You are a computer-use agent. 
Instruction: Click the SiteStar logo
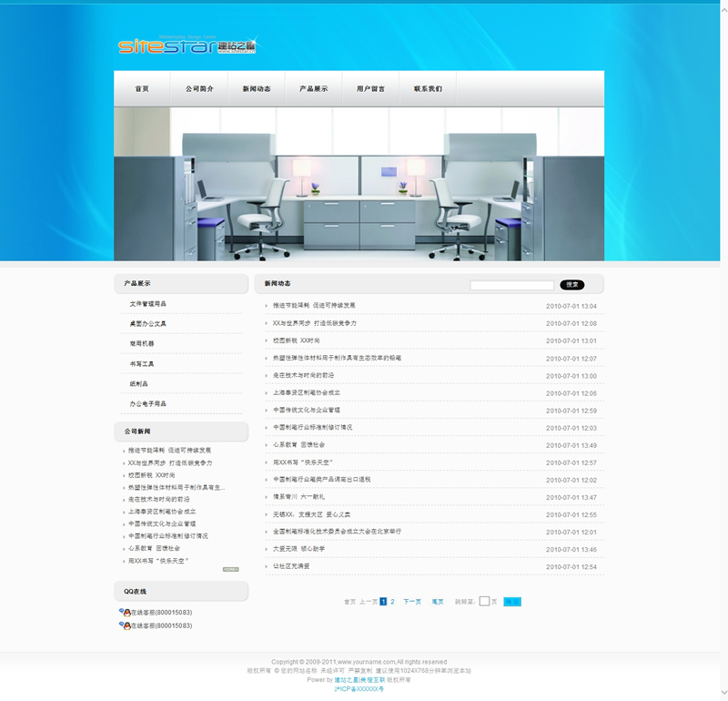coord(187,45)
